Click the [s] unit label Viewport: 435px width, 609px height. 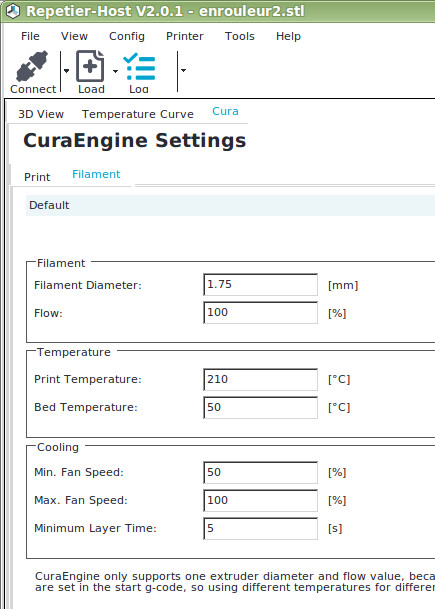[x=335, y=529]
